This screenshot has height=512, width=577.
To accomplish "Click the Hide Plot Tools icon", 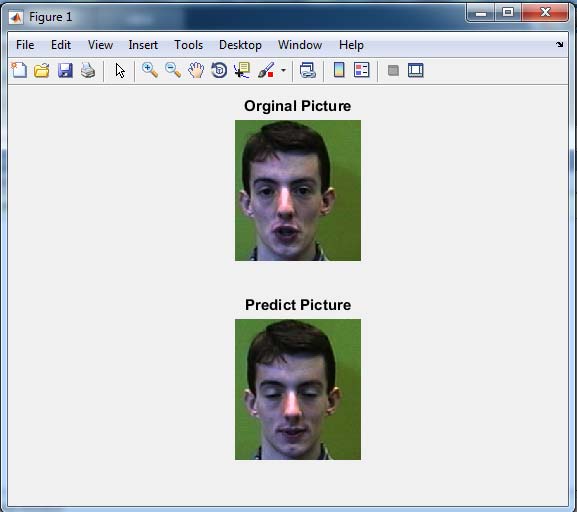I will [x=393, y=70].
